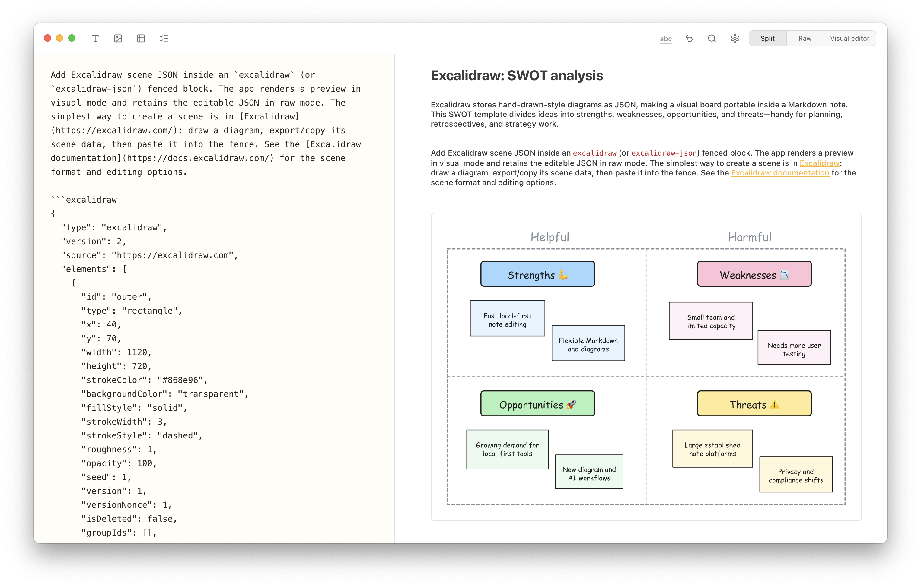
Task: Click the "elements": [ line
Action: coord(94,269)
